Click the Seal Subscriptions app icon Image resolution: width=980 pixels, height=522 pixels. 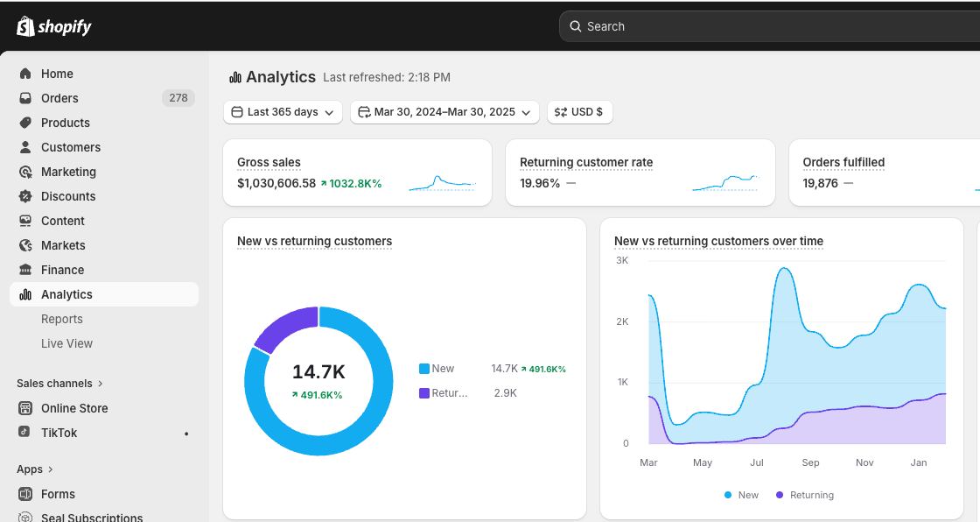pyautogui.click(x=25, y=518)
